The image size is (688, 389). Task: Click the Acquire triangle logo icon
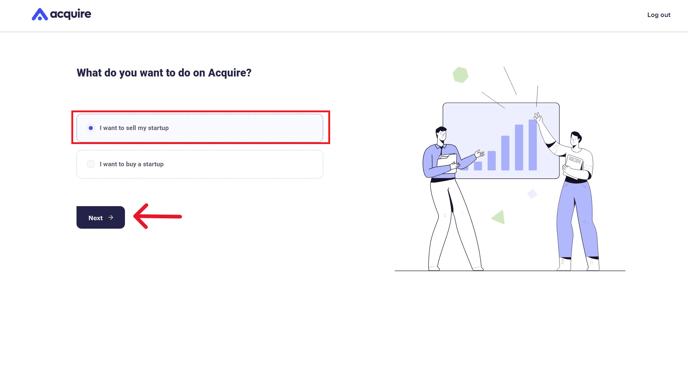coord(39,14)
